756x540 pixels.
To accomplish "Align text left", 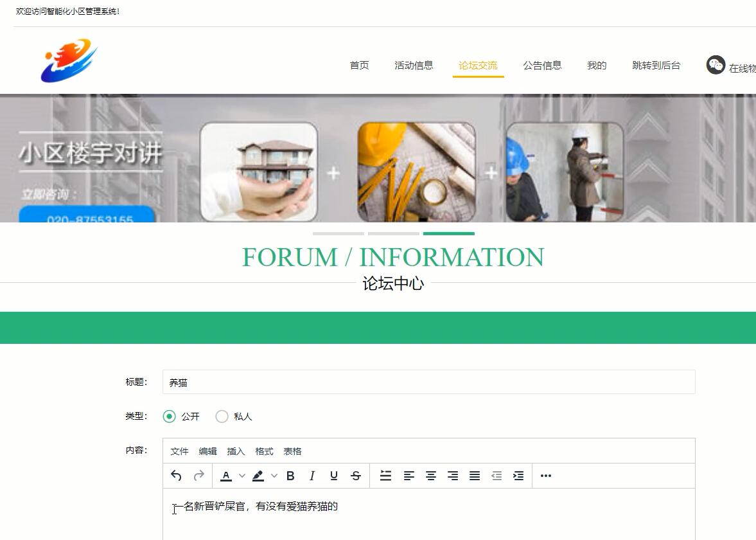I will pos(409,476).
